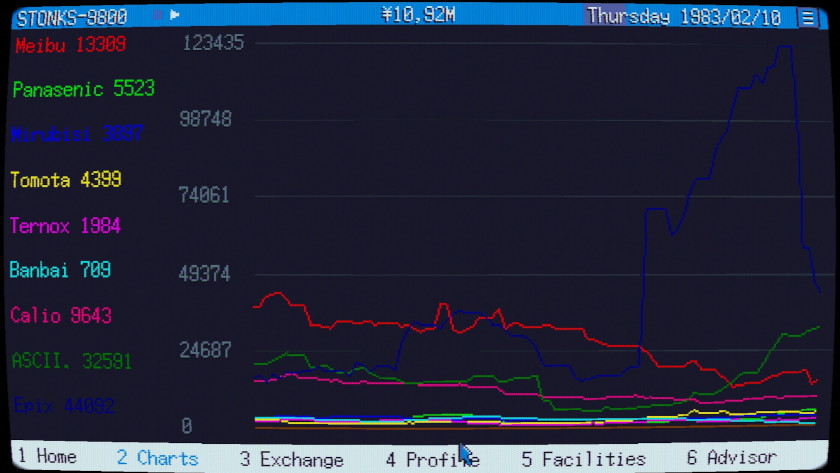Click the Thursday 1983/02/10 date display
Screen dimensions: 840x473
(684, 17)
